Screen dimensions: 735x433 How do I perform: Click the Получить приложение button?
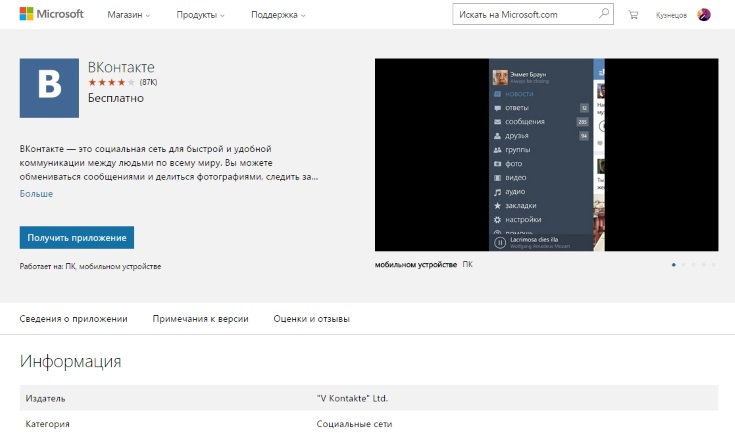(77, 238)
